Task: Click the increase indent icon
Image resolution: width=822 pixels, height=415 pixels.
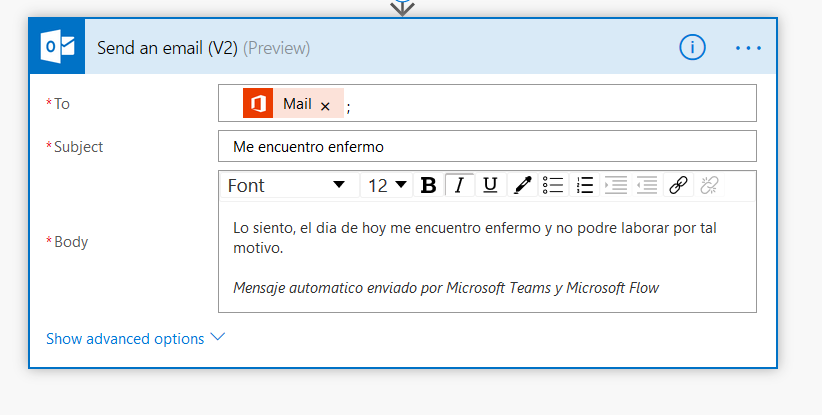Action: pos(647,185)
